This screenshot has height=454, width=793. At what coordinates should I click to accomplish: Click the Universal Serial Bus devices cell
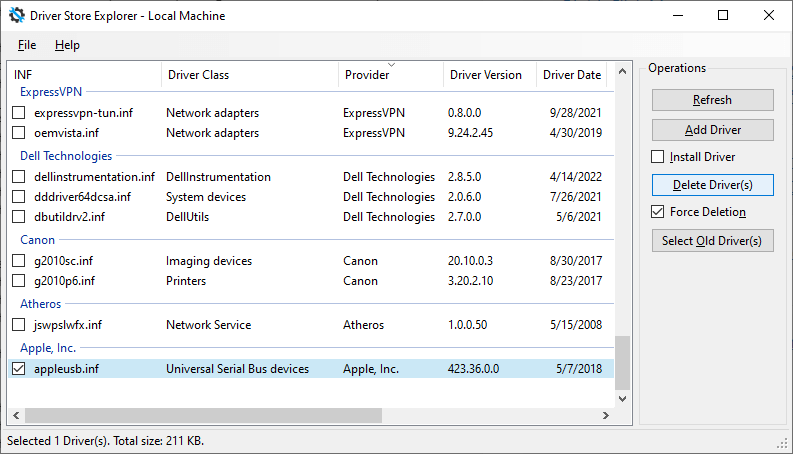point(237,369)
